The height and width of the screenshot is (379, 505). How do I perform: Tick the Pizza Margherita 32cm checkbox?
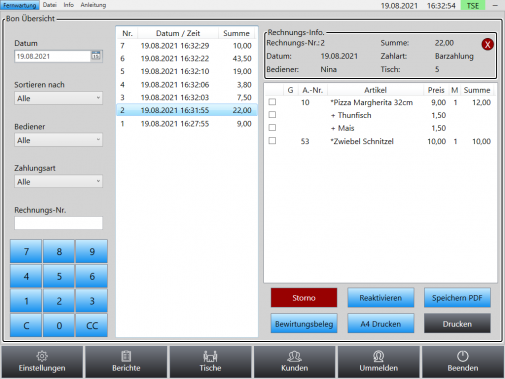point(272,102)
